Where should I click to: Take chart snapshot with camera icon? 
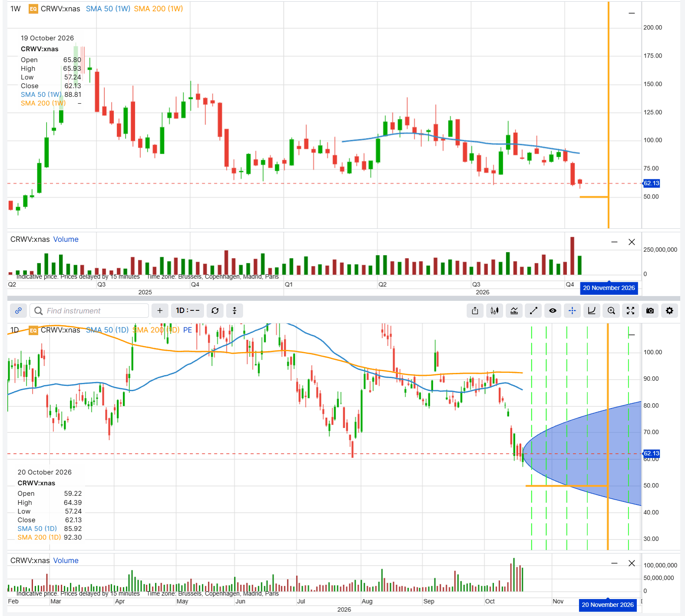[x=650, y=311]
